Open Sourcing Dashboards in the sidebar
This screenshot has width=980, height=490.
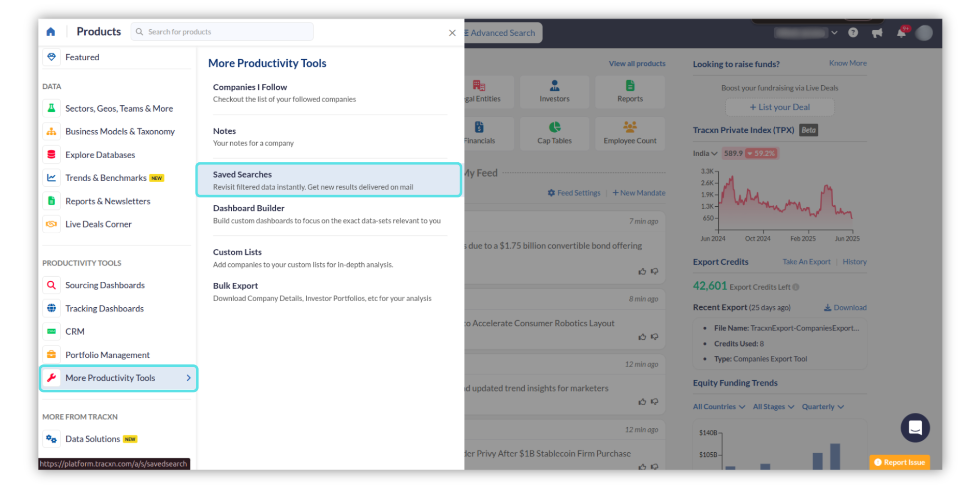tap(105, 285)
